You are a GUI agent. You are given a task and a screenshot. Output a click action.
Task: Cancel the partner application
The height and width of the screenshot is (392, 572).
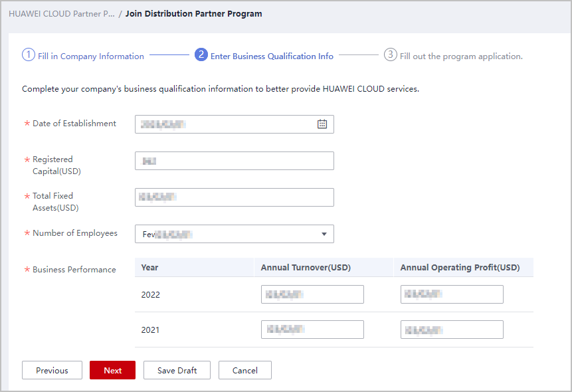244,370
